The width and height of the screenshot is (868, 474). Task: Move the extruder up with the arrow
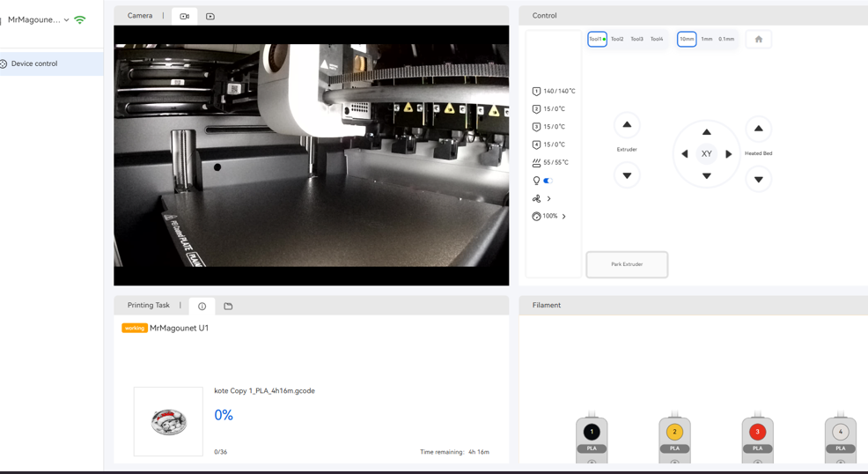tap(627, 125)
